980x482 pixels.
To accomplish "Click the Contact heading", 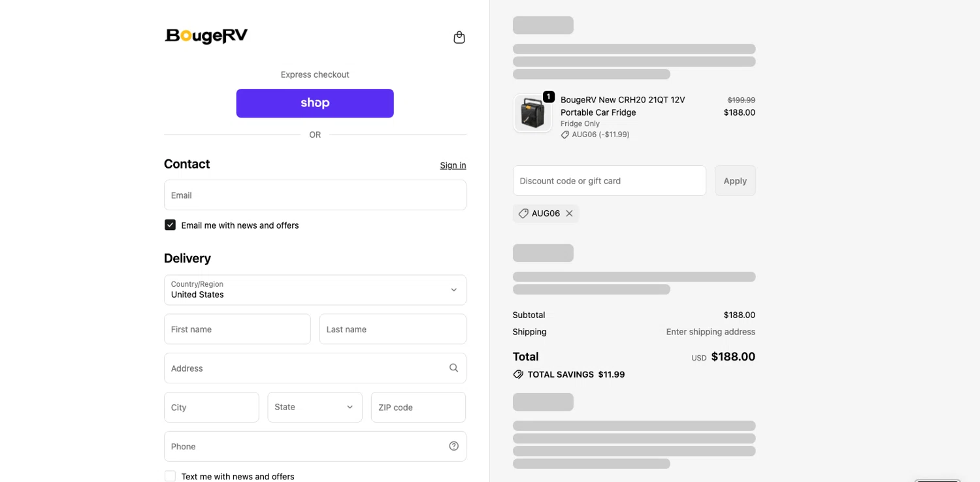I will (x=187, y=164).
